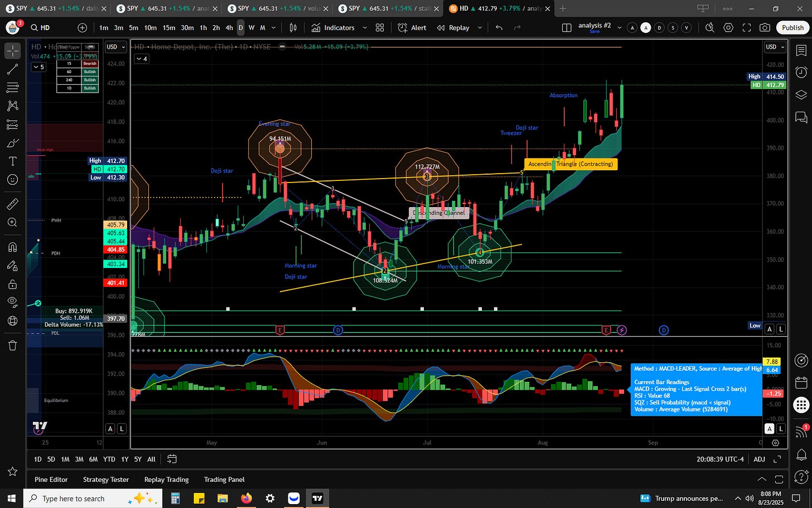Switch to first SPY daily tab
The image size is (812, 508).
56,8
